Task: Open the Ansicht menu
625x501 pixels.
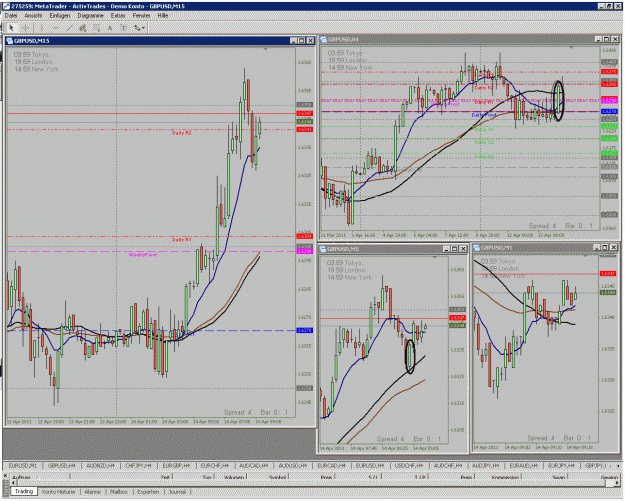Action: click(x=33, y=16)
